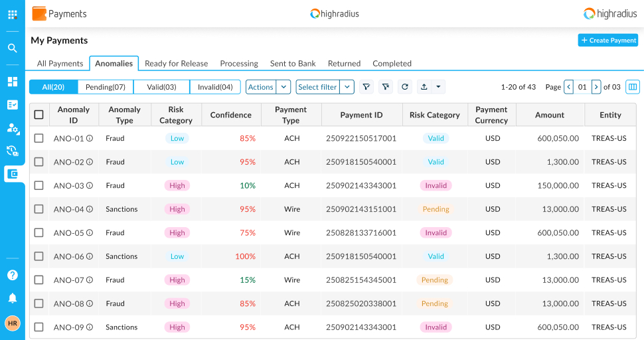Expand the export options arrow
This screenshot has width=644, height=340.
(438, 87)
